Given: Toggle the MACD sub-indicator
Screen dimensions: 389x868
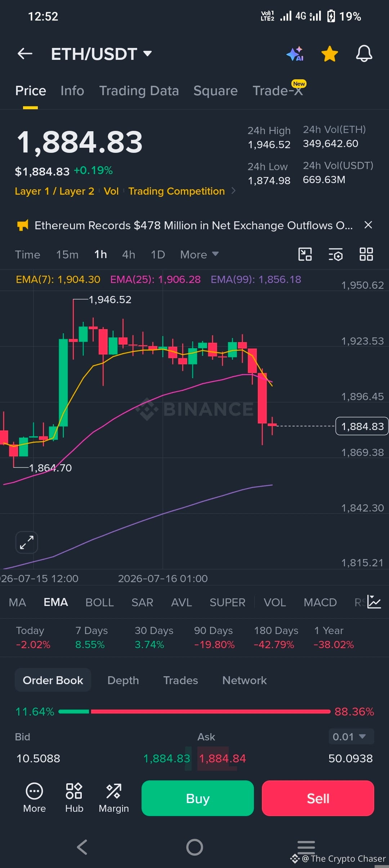Looking at the screenshot, I should (x=320, y=602).
